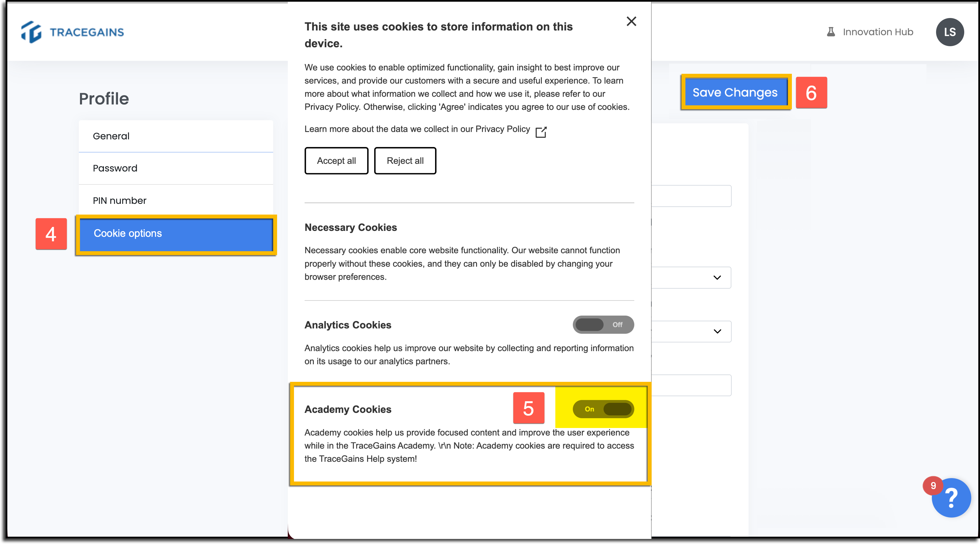Click the TraceGains logo

(x=72, y=32)
